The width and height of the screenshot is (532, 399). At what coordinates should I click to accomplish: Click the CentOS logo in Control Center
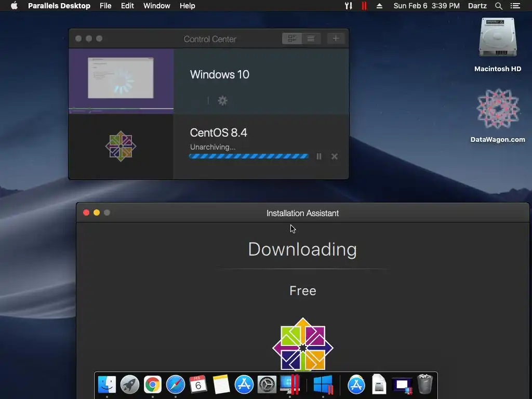[121, 146]
